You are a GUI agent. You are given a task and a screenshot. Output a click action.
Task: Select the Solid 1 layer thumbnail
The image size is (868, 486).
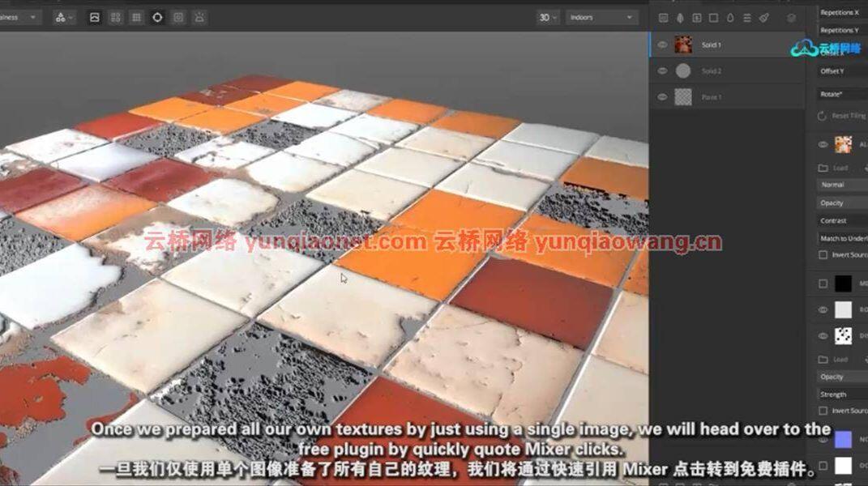683,45
